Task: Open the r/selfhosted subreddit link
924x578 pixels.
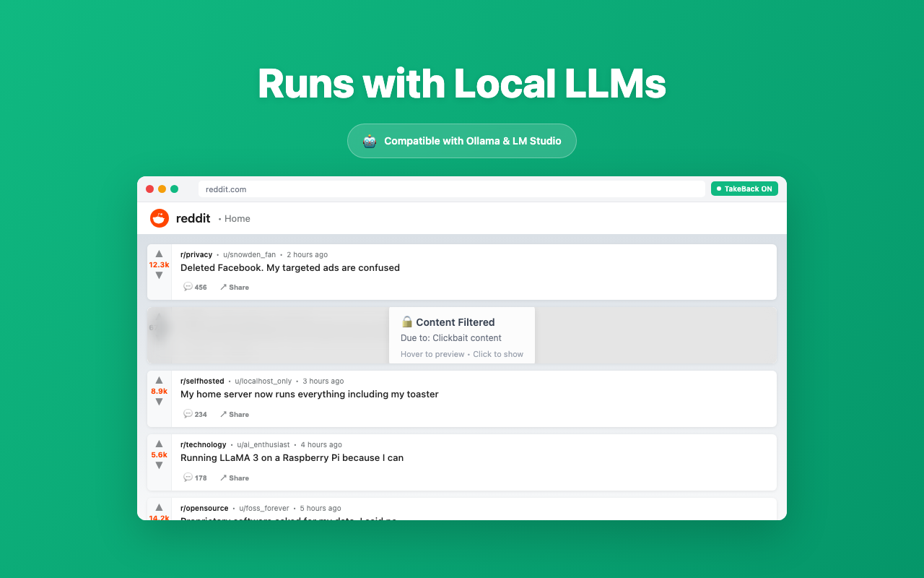Action: [x=202, y=381]
